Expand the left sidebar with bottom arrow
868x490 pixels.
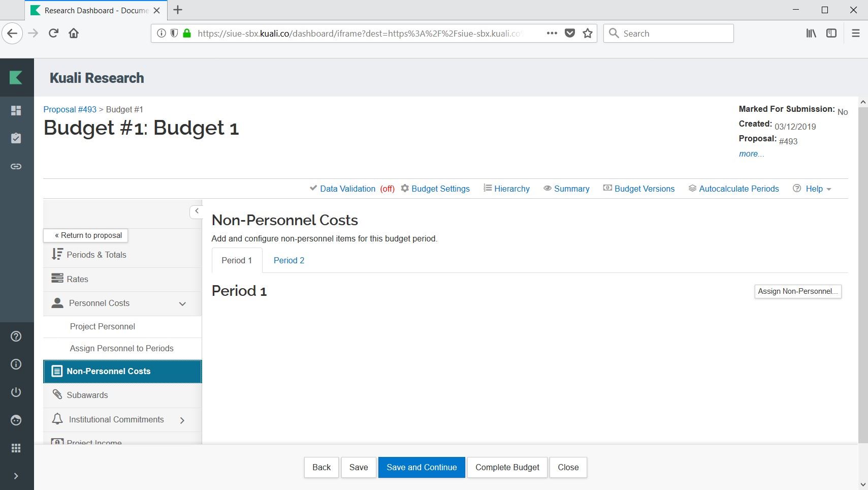(16, 476)
